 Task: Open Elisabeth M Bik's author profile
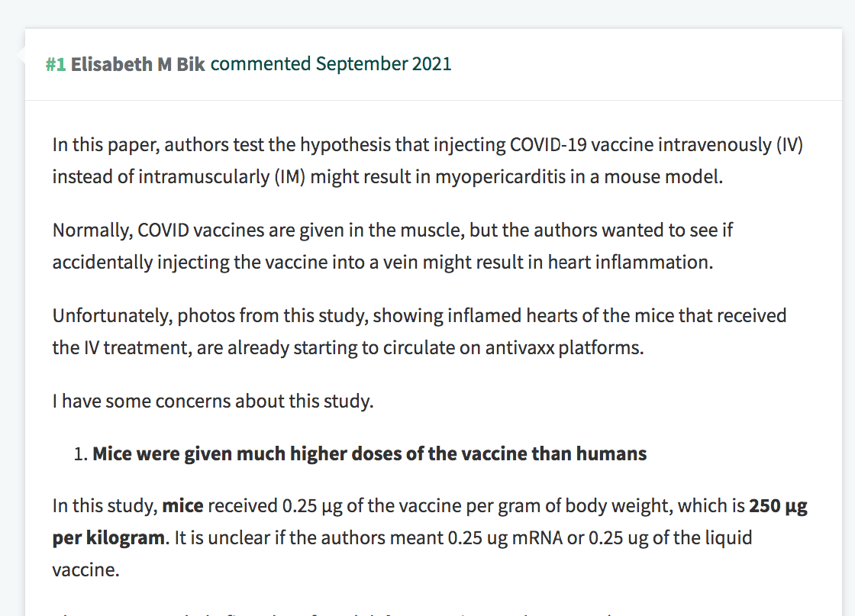click(138, 64)
